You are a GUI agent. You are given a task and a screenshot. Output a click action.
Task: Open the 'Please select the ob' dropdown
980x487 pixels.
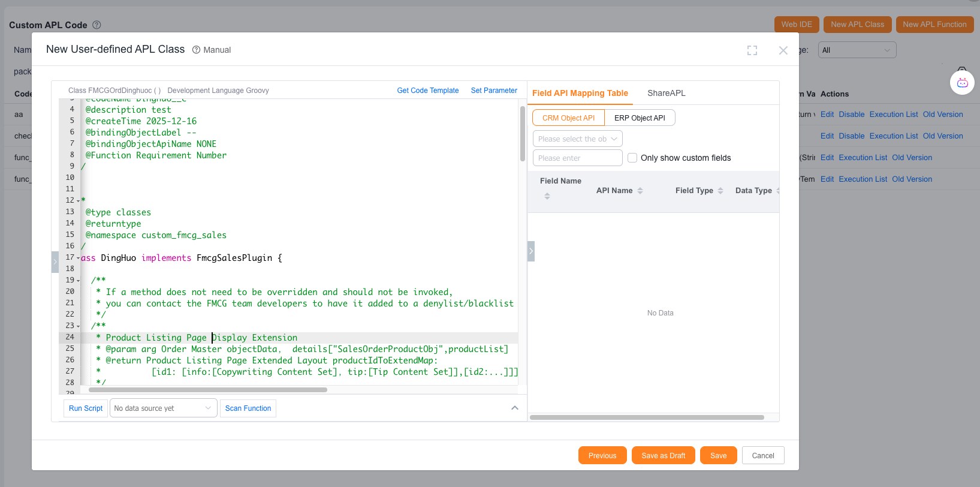(577, 139)
